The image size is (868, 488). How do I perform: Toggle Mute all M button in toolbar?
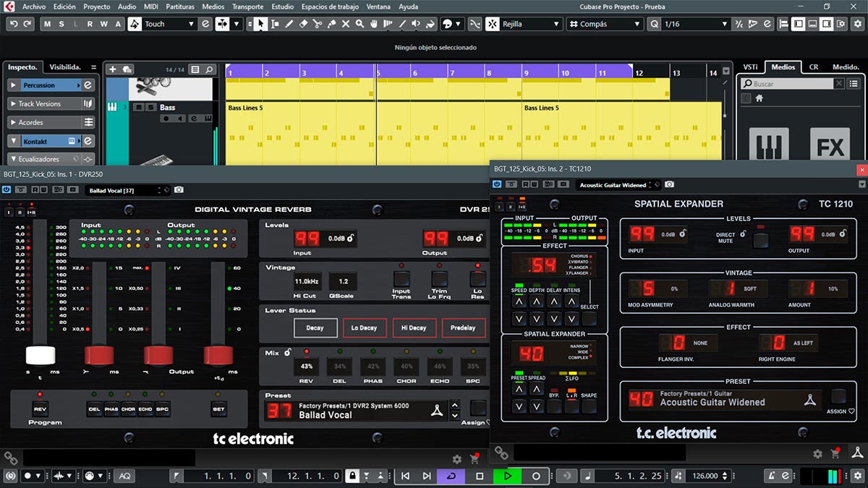(x=48, y=24)
